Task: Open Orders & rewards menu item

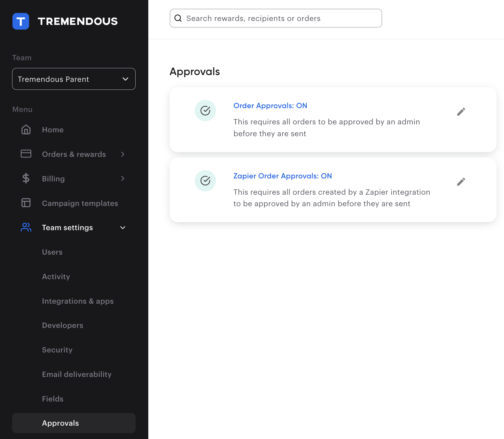Action: [x=74, y=154]
